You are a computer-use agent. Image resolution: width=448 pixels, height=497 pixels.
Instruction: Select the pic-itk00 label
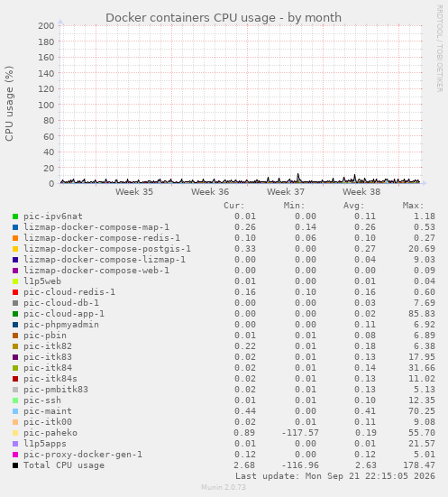click(x=48, y=422)
